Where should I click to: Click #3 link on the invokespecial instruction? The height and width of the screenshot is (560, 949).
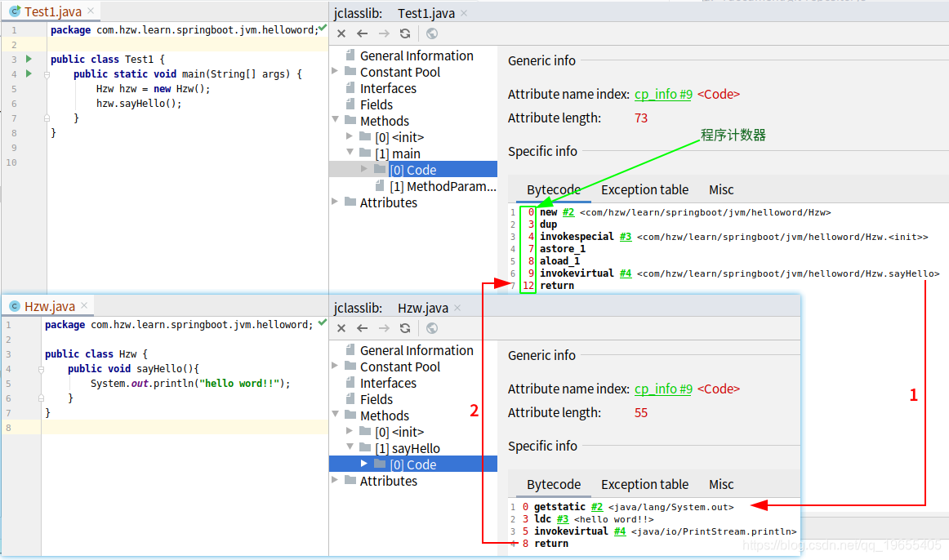(x=626, y=237)
